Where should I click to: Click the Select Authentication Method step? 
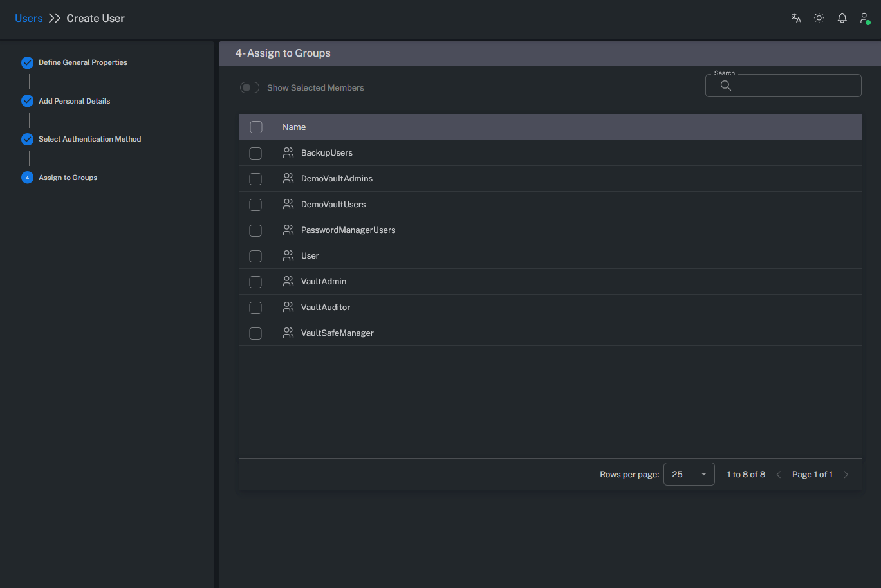pyautogui.click(x=89, y=139)
